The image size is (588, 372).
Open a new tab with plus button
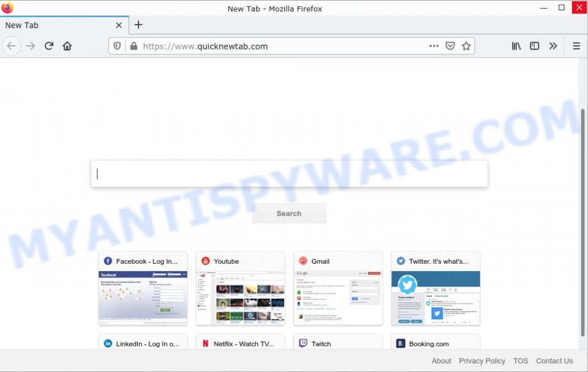pyautogui.click(x=138, y=24)
